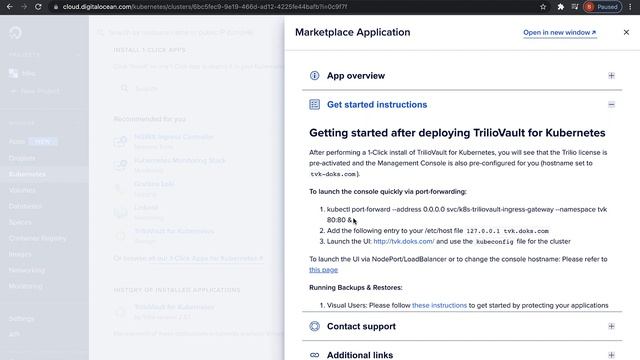Select Monitoring in the left sidebar
The image size is (640, 360).
click(x=25, y=286)
